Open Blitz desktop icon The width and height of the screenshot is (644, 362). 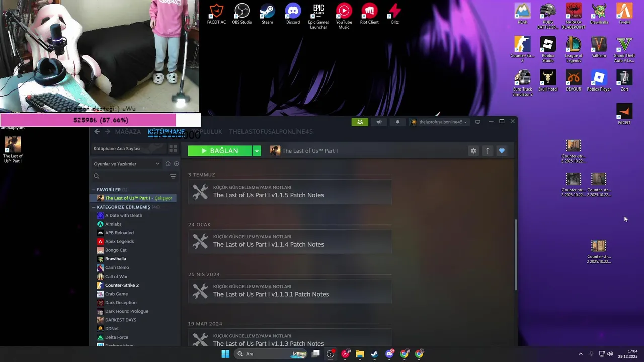pyautogui.click(x=395, y=14)
